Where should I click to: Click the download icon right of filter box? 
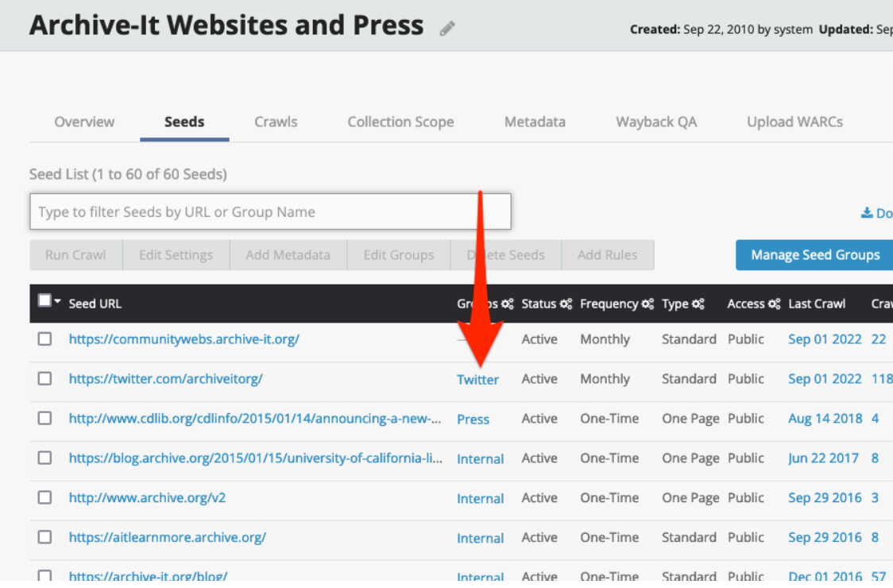click(x=867, y=213)
